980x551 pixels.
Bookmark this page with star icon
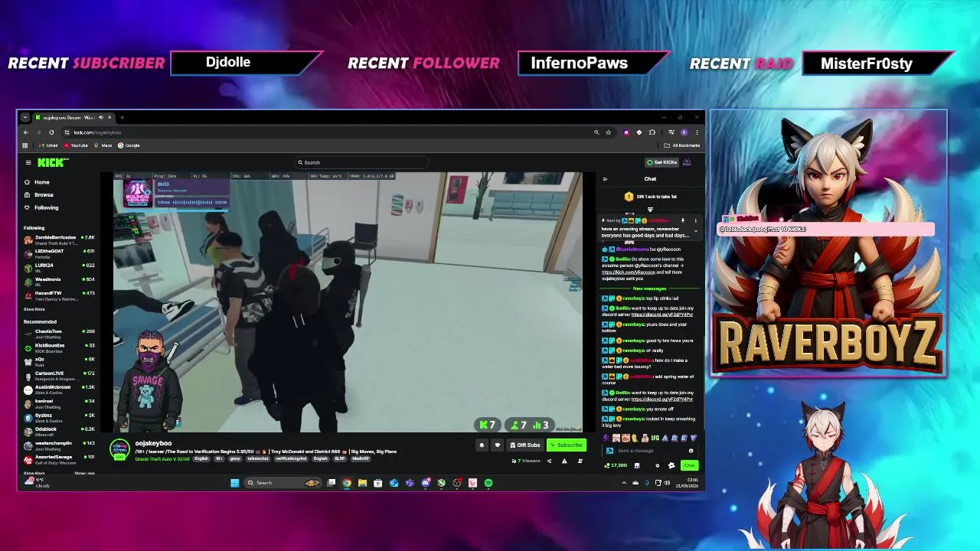[x=609, y=132]
